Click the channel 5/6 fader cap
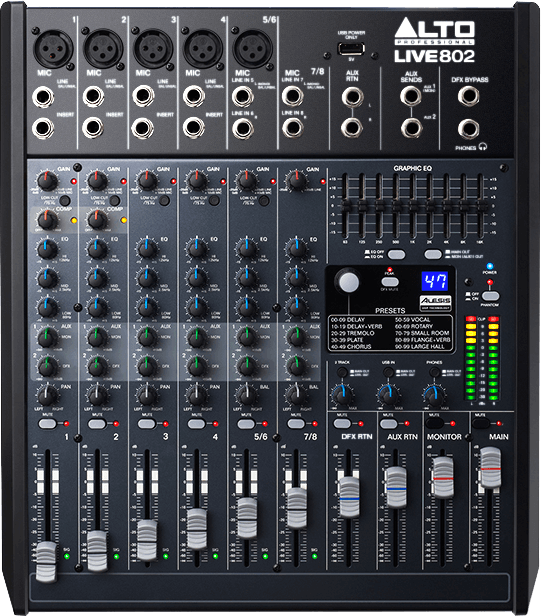 (247, 518)
